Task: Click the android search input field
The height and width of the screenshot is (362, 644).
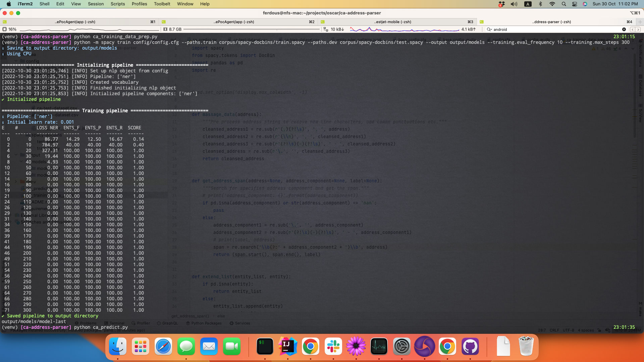Action: point(553,29)
